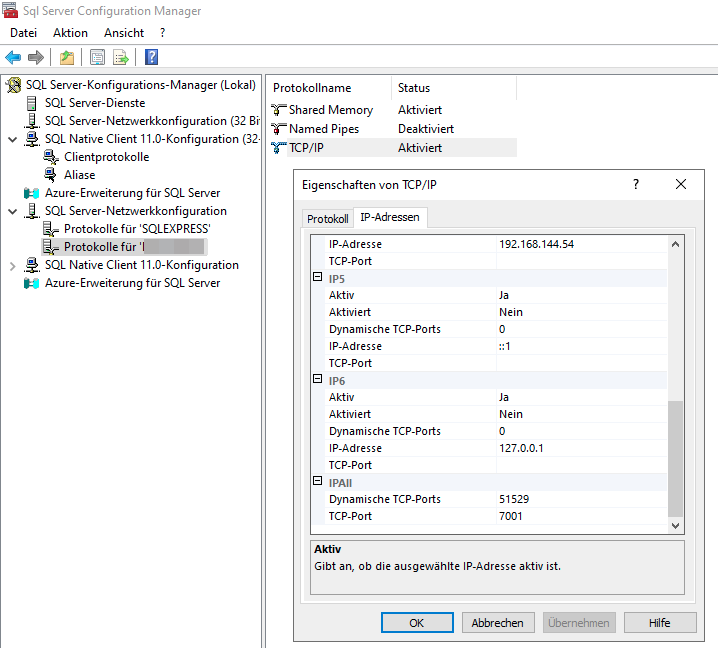
Task: Open the Aktion menu
Action: click(70, 33)
